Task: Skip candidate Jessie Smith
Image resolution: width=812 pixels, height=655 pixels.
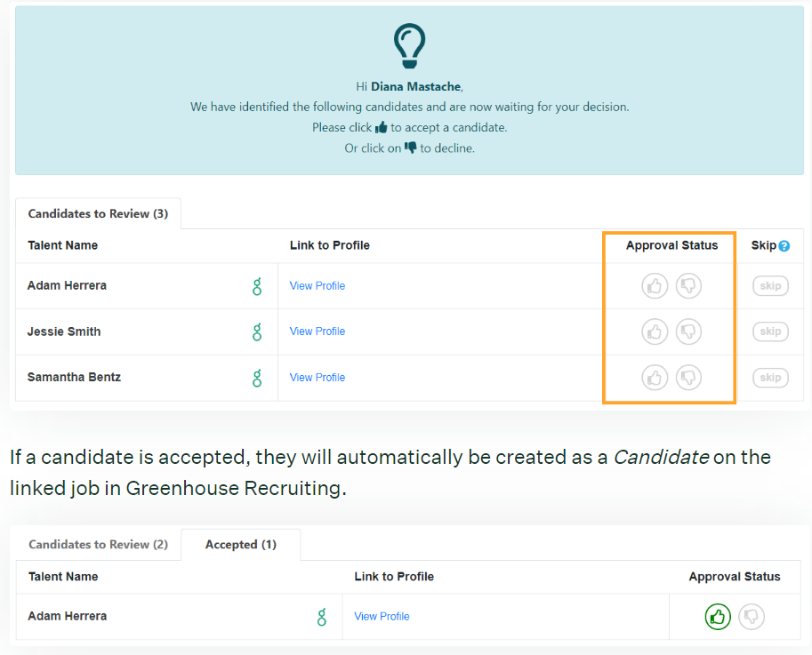Action: click(x=770, y=331)
